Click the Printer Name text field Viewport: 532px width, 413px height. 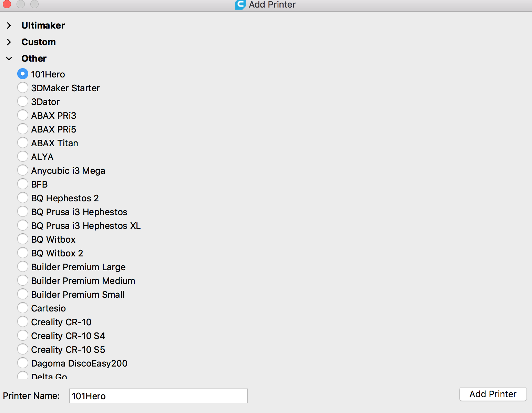(158, 396)
